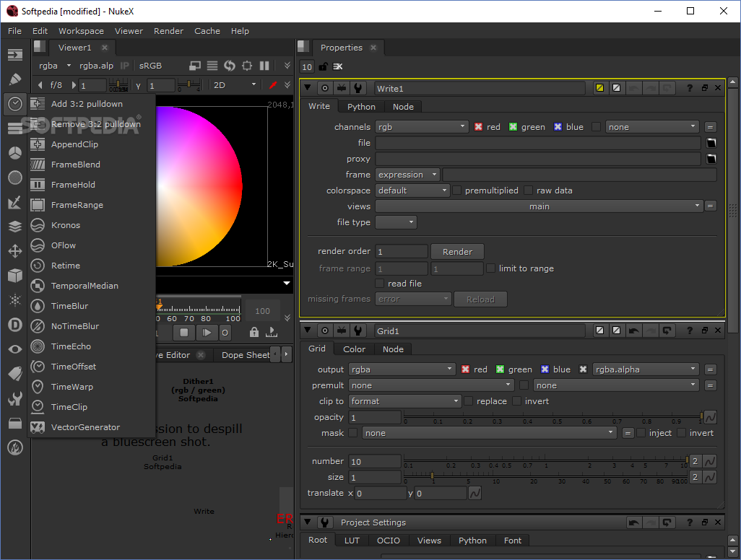
Task: Click the Kronos node icon
Action: pos(38,225)
